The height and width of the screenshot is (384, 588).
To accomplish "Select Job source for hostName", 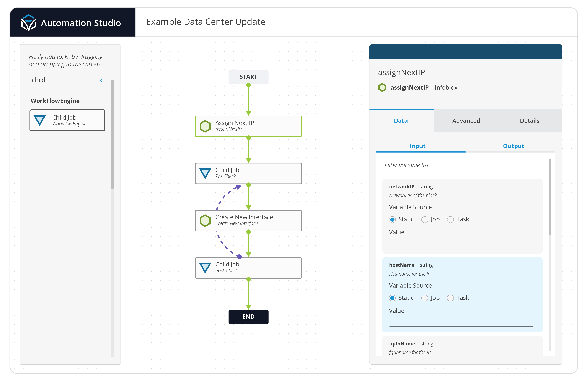I will pyautogui.click(x=425, y=298).
